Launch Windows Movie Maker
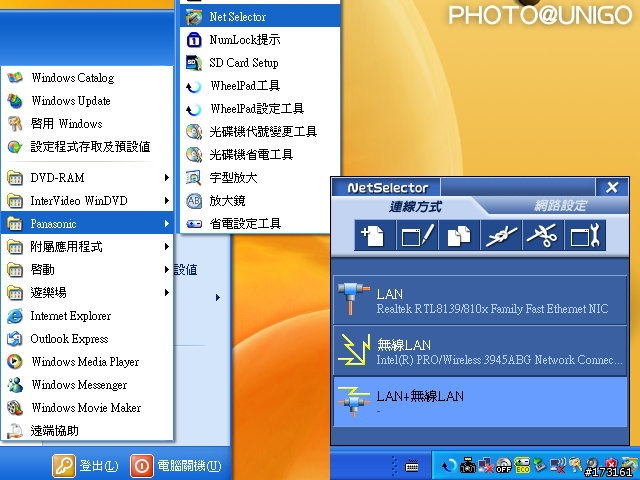Image resolution: width=640 pixels, height=480 pixels. point(87,408)
